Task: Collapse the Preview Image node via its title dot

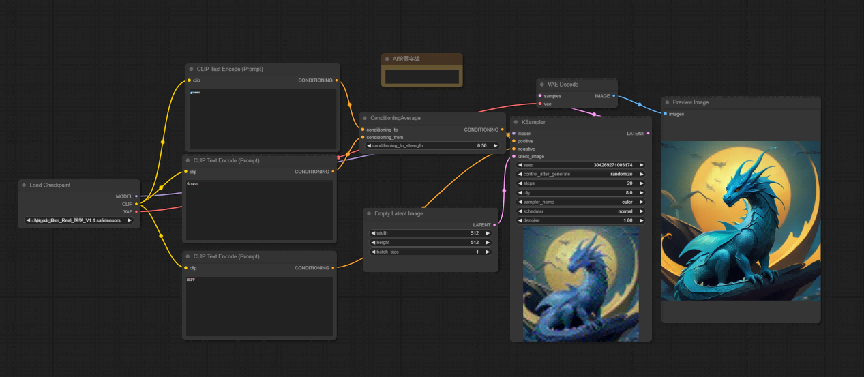Action: (x=667, y=103)
